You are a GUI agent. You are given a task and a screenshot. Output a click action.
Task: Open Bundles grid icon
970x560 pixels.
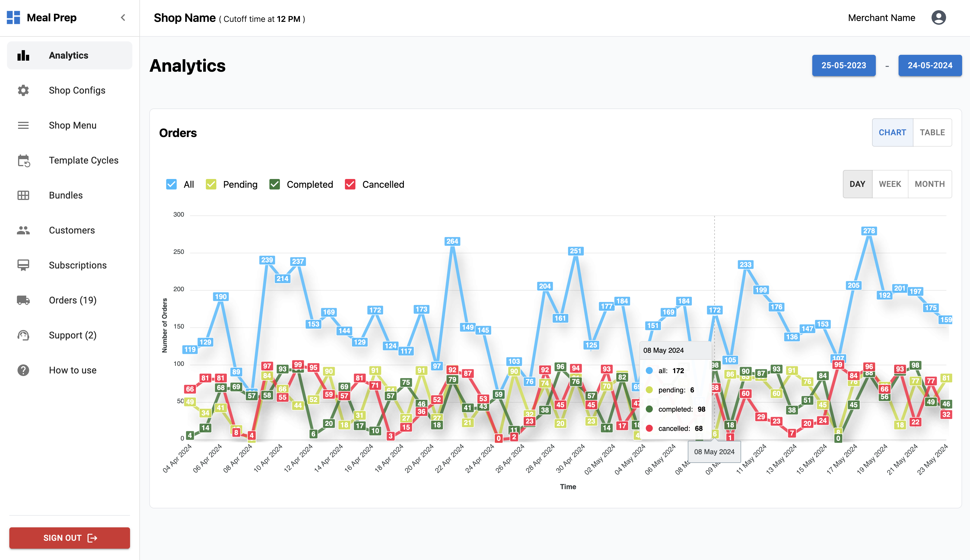(x=23, y=195)
